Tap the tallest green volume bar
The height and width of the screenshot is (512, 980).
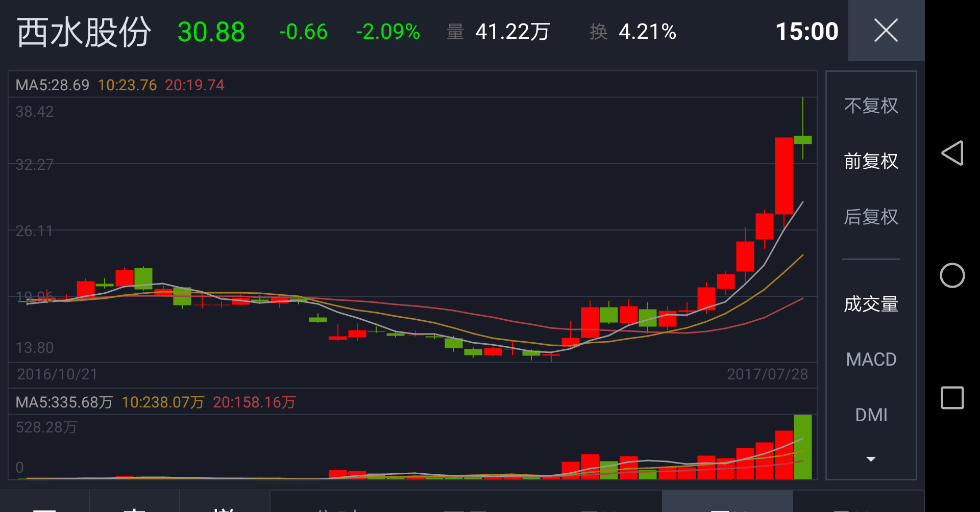(803, 447)
